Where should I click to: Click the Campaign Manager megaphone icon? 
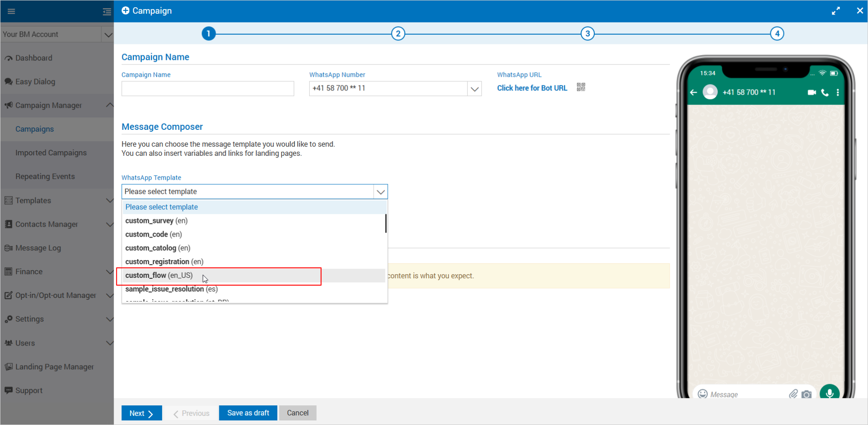coord(9,106)
